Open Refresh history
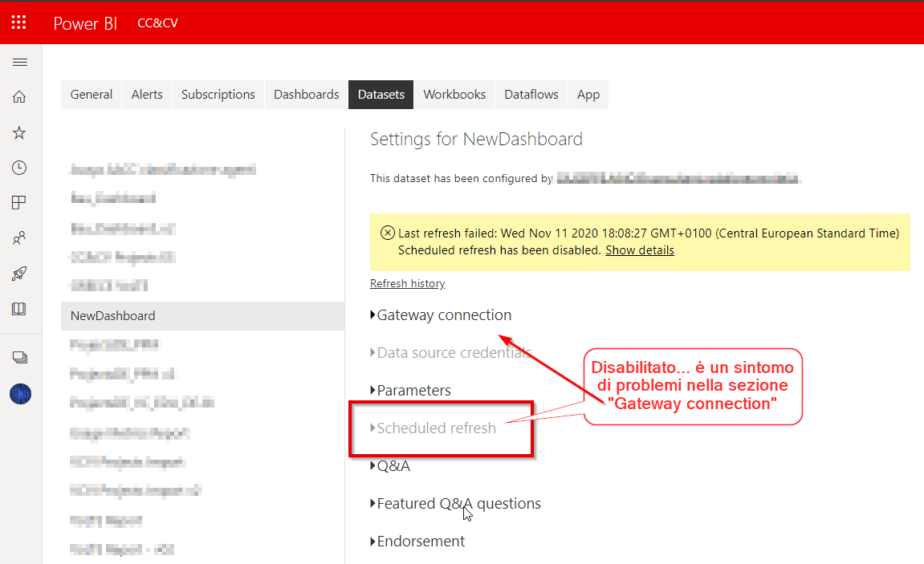This screenshot has height=564, width=924. click(x=406, y=283)
